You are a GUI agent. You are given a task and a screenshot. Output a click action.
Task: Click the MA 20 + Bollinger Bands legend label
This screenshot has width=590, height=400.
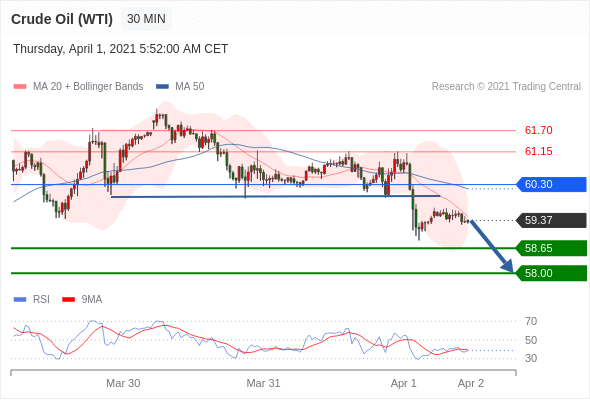click(x=88, y=87)
